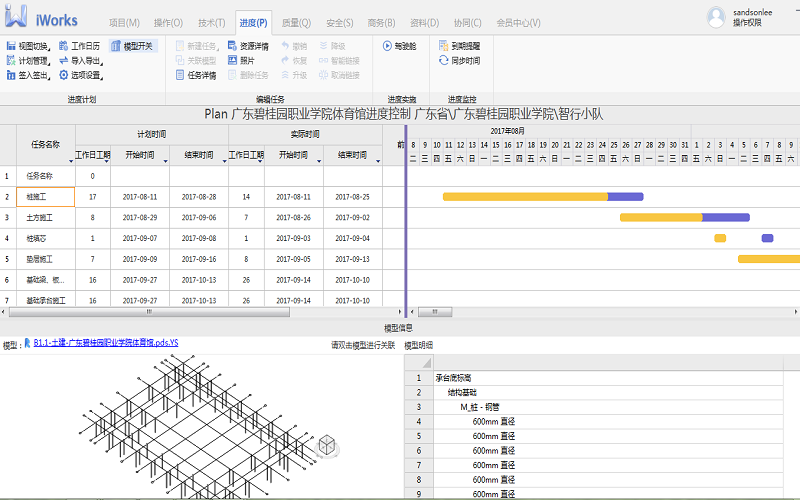
Task: Click the task table horizontal scrollbar
Action: tap(149, 312)
